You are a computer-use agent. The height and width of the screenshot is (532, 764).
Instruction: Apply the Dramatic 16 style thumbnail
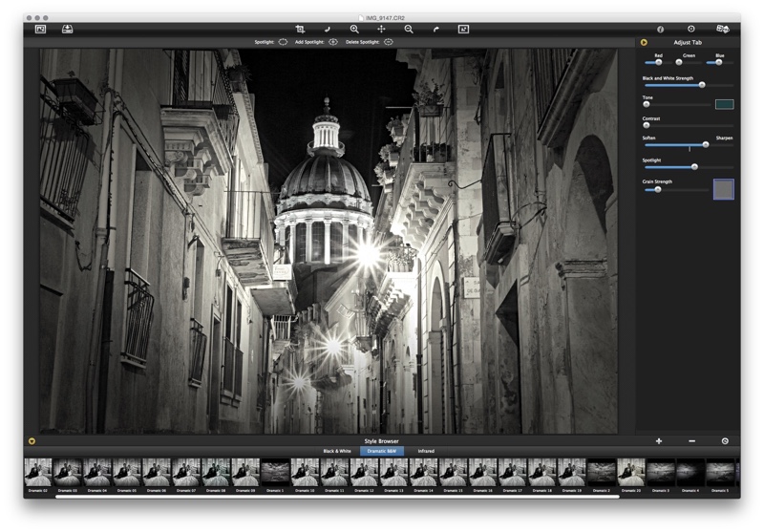pos(483,473)
